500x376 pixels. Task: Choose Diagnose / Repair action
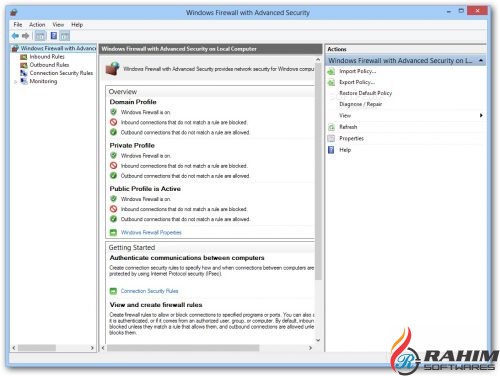point(361,104)
